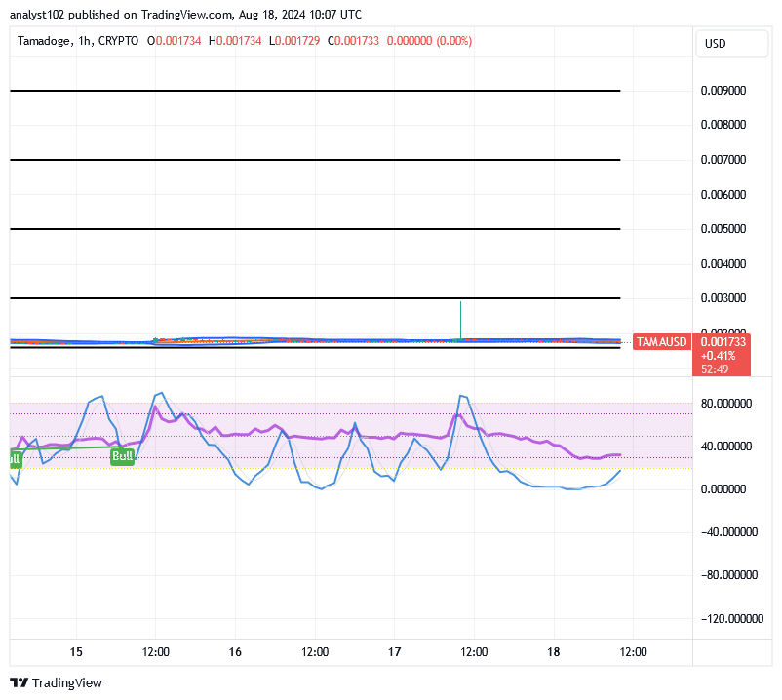Click the 0.004000 price axis label
Image resolution: width=782 pixels, height=700 pixels.
tap(723, 264)
